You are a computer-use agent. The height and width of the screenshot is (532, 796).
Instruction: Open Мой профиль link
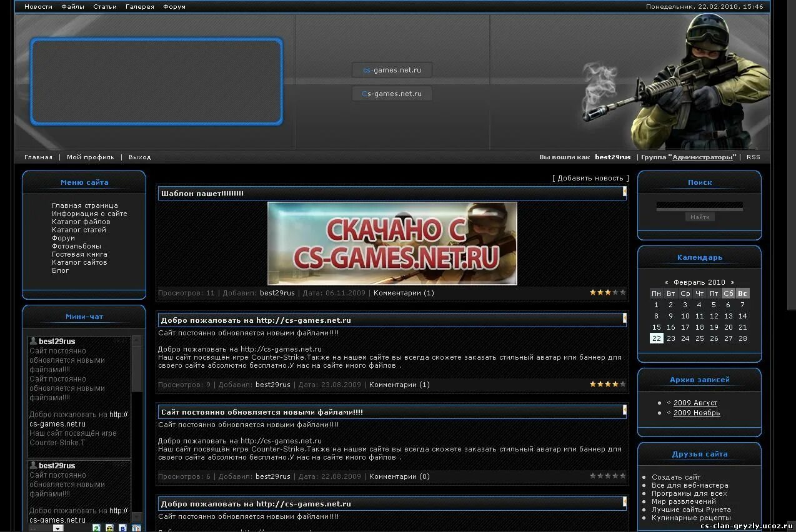91,157
